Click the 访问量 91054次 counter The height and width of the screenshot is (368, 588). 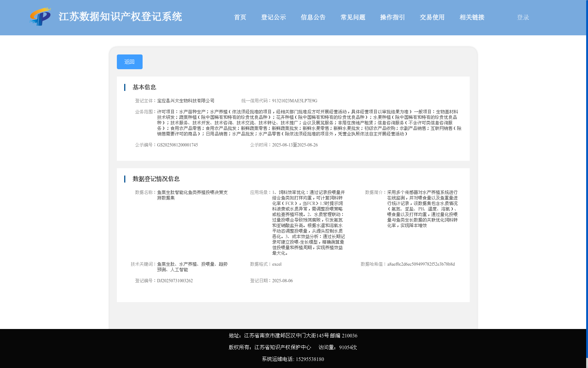click(338, 347)
